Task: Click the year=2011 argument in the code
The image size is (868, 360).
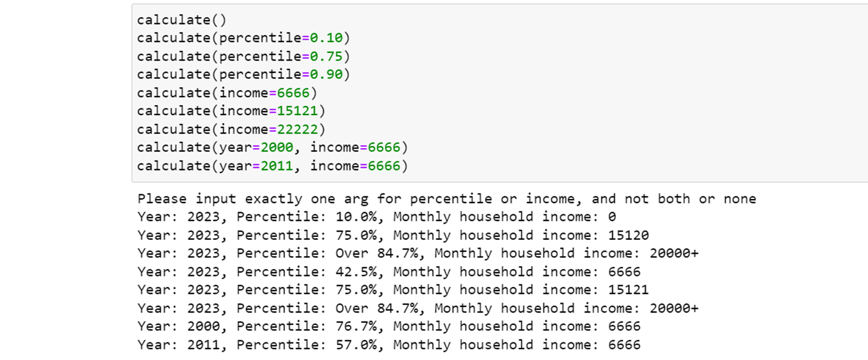Action: coord(256,166)
